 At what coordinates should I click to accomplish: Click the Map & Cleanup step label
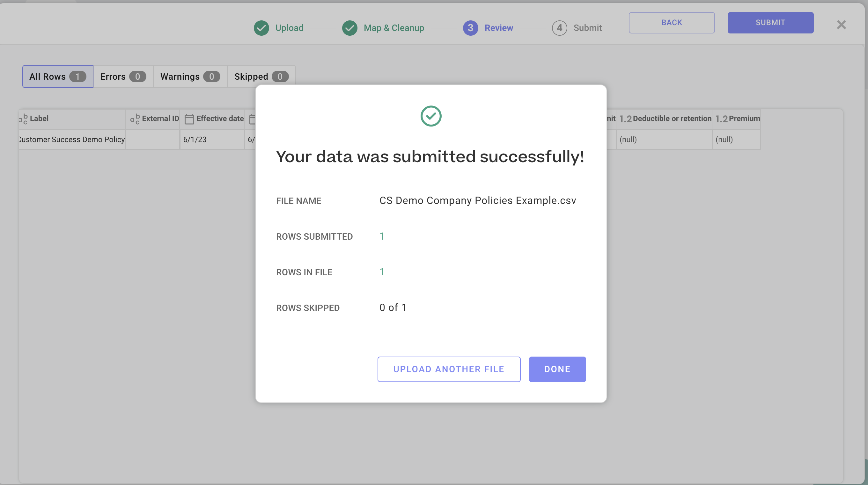[394, 28]
